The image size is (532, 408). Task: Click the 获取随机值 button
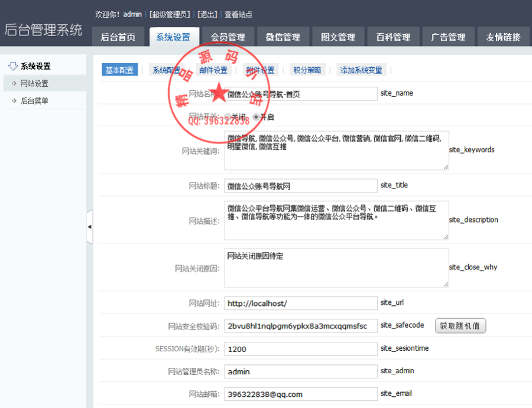[x=460, y=326]
